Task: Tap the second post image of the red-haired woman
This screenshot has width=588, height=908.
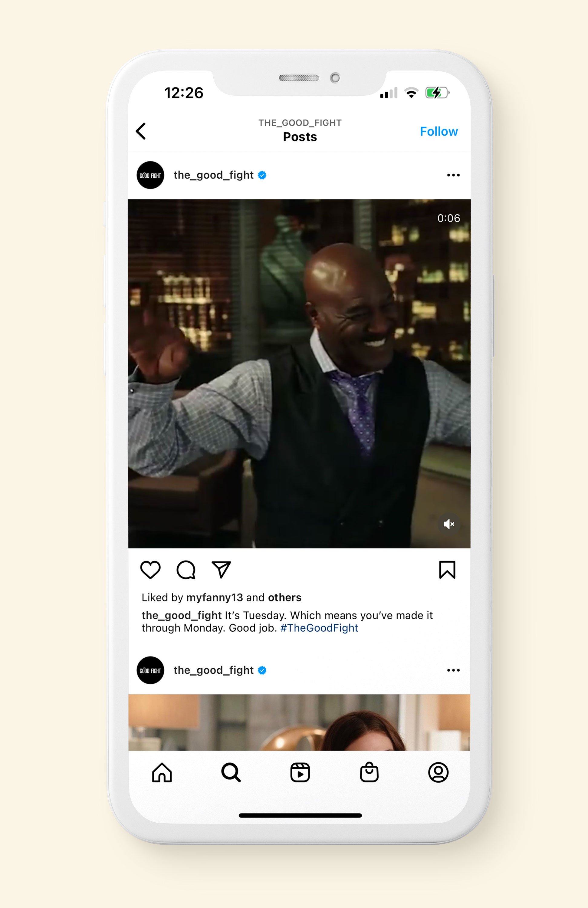Action: (x=299, y=722)
